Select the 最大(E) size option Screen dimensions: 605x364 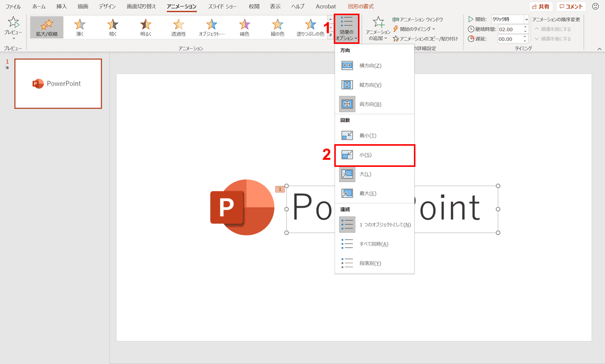[375, 193]
